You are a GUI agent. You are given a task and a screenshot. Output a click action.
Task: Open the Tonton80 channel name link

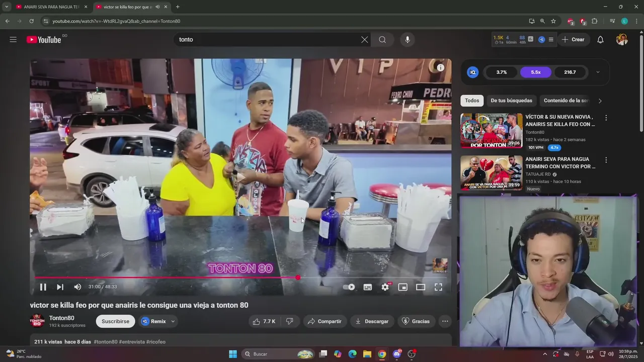click(x=62, y=318)
